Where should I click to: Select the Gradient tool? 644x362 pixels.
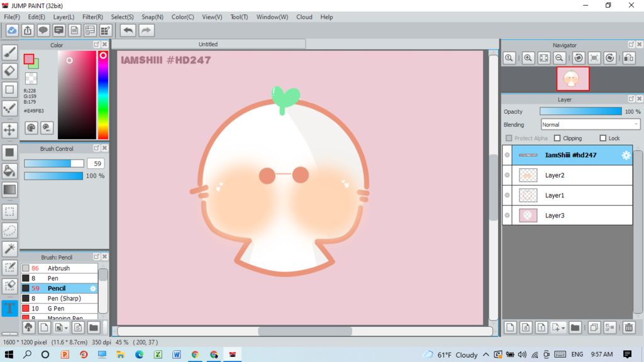(x=9, y=190)
